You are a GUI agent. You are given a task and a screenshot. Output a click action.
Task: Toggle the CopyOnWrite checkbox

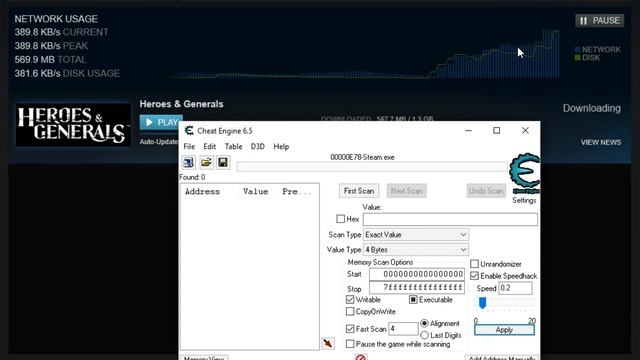point(350,311)
